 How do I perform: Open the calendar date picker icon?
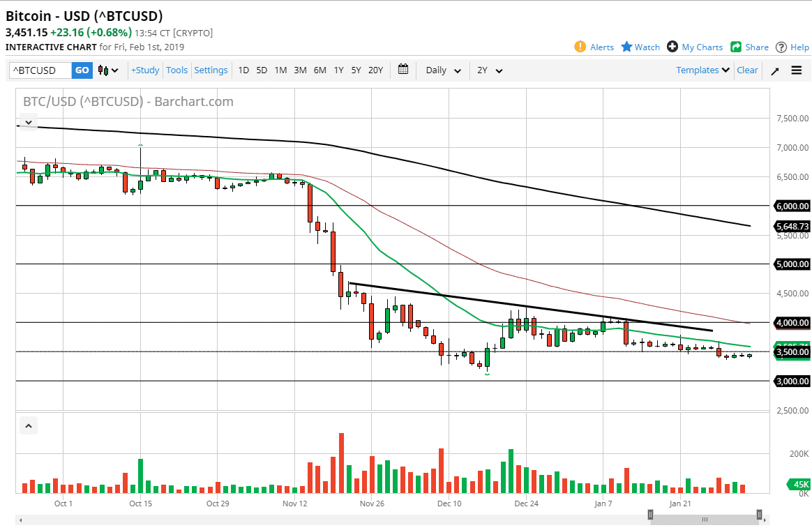[x=403, y=70]
